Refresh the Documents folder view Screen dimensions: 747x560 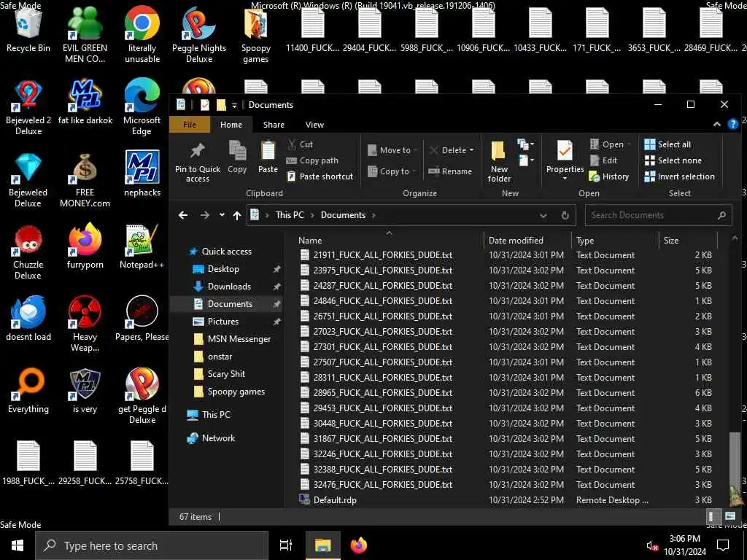point(565,215)
